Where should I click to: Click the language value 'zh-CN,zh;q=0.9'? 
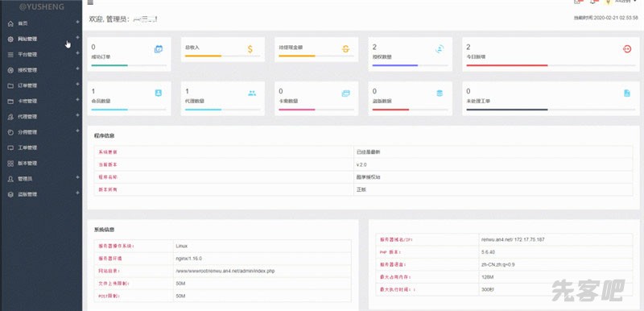[497, 264]
